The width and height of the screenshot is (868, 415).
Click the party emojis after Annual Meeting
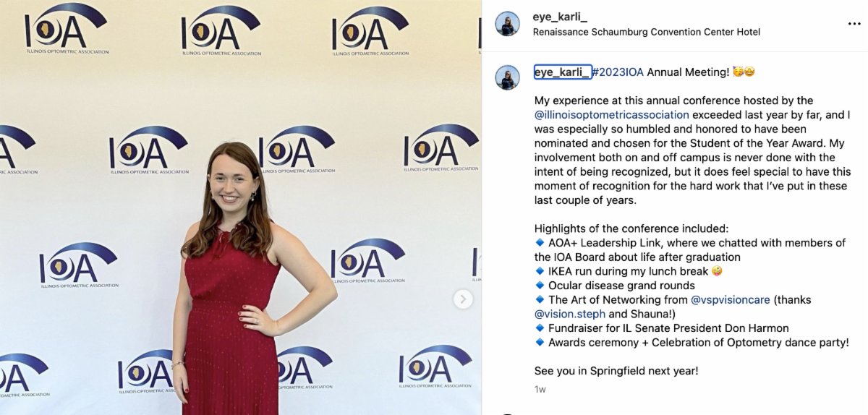(x=744, y=72)
